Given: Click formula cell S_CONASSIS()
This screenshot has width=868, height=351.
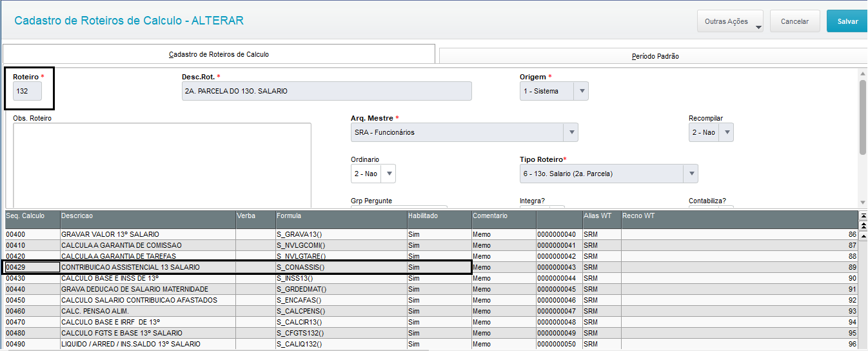Looking at the screenshot, I should [340, 267].
